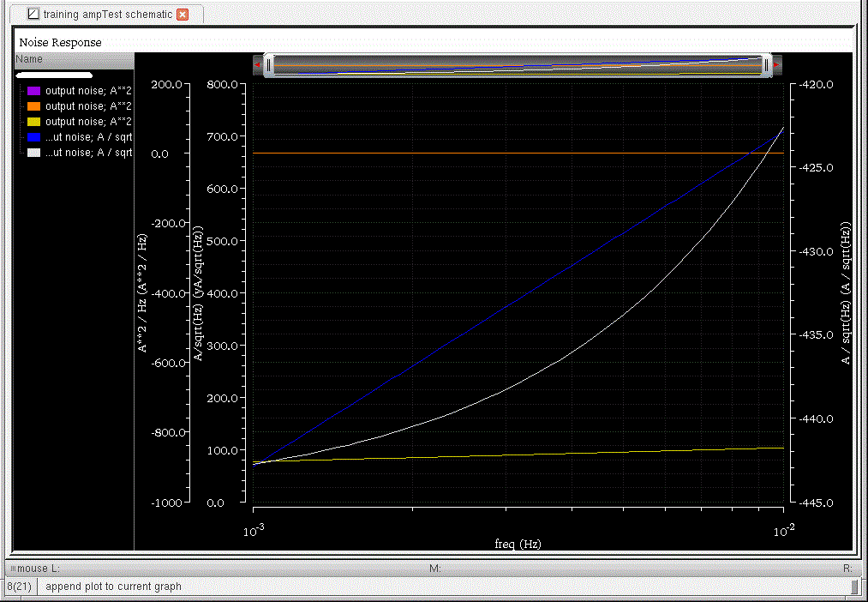Click the orange output noise legend swatch
The image size is (868, 602).
tap(33, 106)
